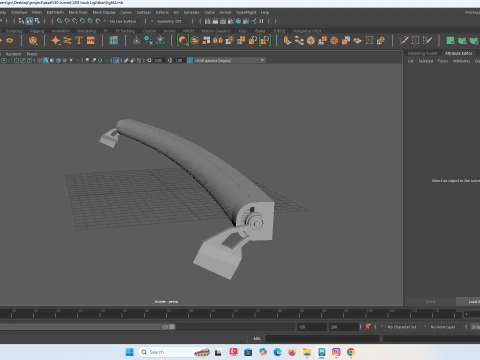Open the Mesh Tools menu

(x=78, y=12)
